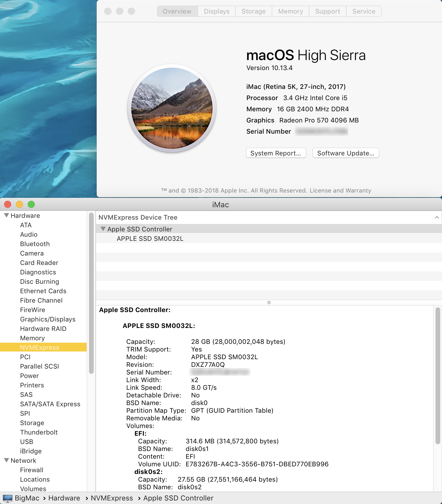Select Thunderbolt in the Hardware list
442x504 pixels.
39,432
